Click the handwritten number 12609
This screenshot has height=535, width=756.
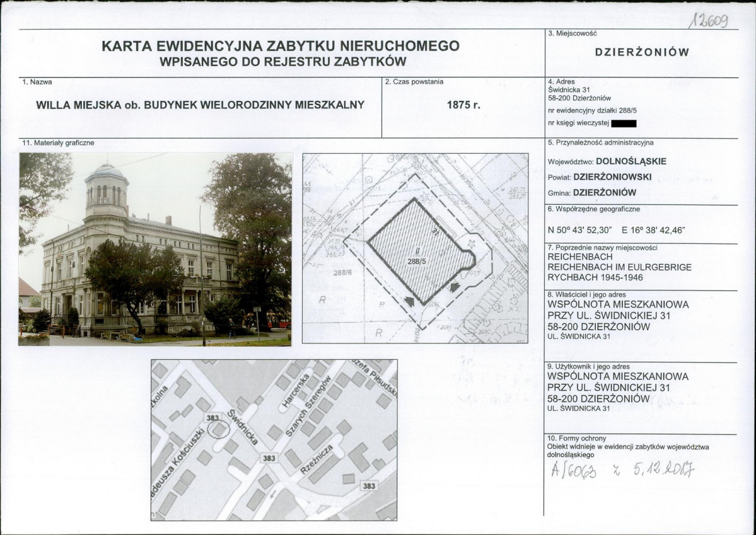coord(709,20)
